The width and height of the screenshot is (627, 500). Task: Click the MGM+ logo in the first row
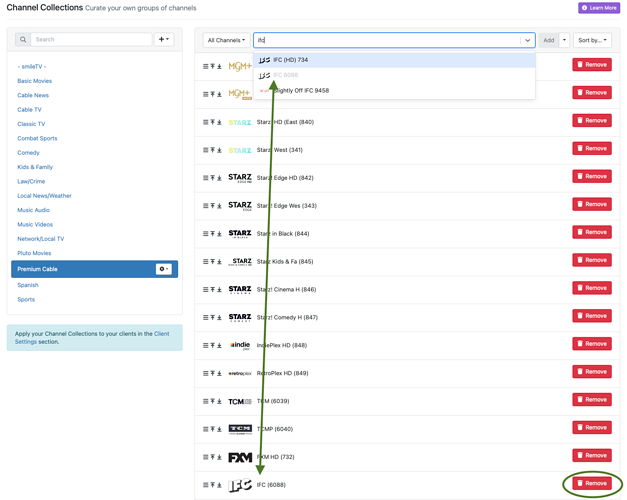tap(240, 66)
